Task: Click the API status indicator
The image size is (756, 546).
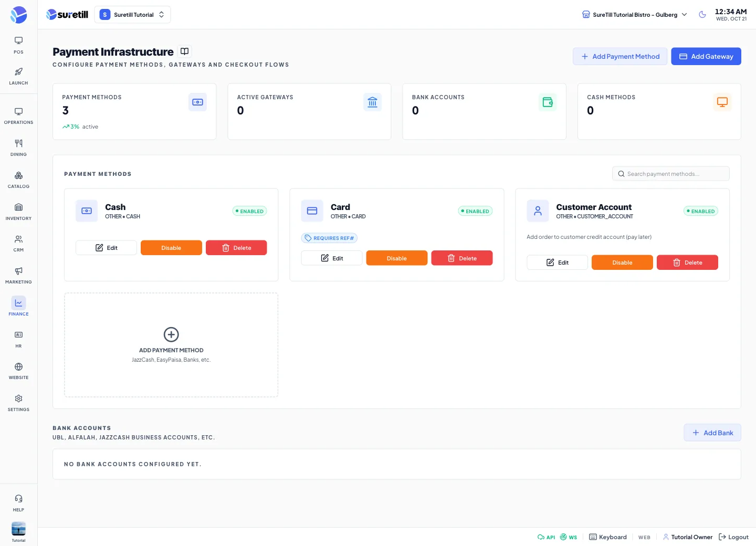Action: [546, 537]
